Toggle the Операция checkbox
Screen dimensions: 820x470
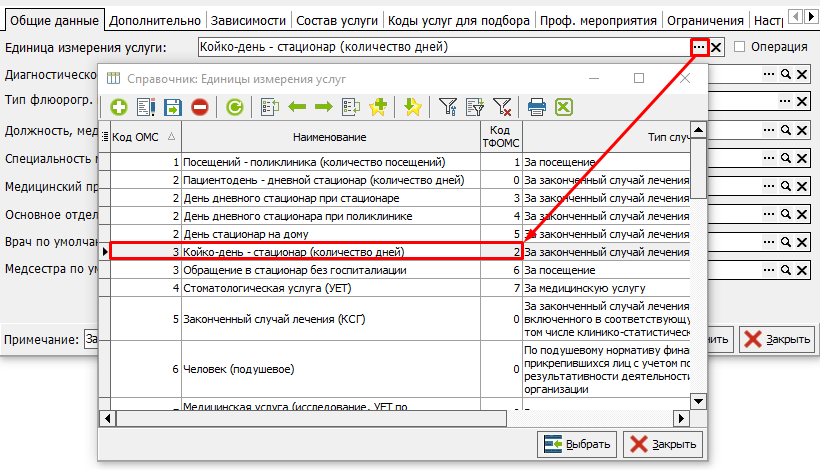(x=740, y=47)
